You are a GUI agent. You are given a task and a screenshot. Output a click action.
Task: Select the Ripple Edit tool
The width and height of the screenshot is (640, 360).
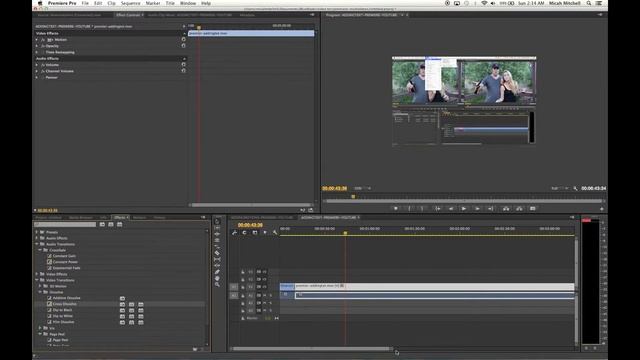[217, 234]
